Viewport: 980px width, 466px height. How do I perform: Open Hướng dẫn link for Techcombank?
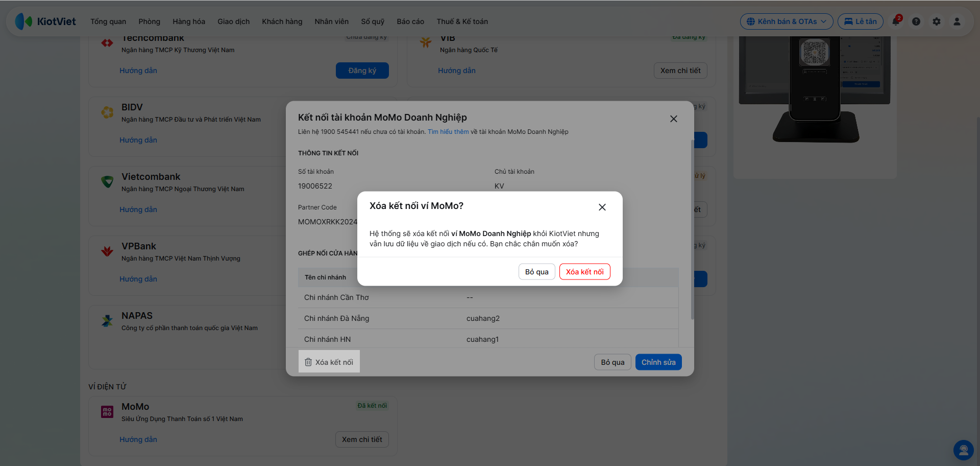point(138,71)
